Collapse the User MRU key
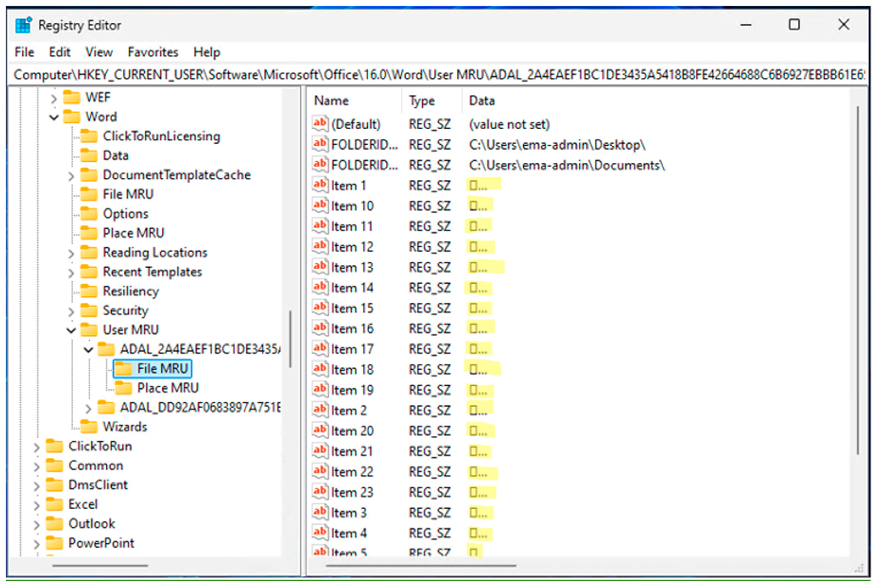This screenshot has width=877, height=588. (71, 331)
